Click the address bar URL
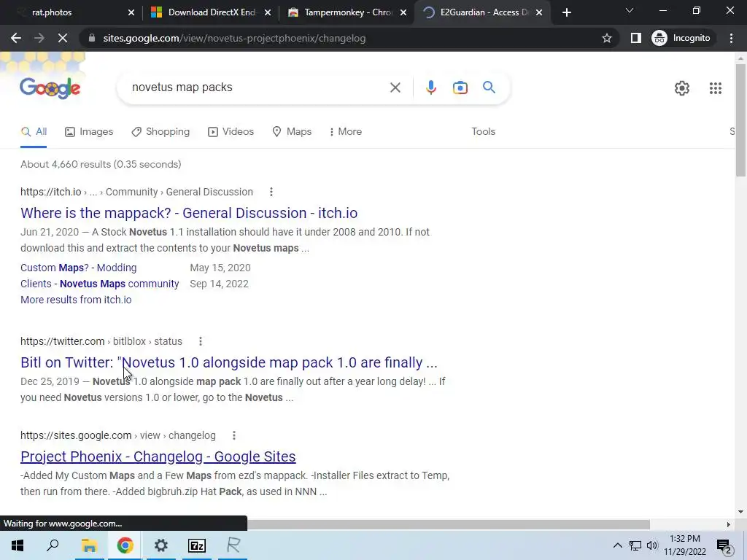747x560 pixels. click(x=234, y=38)
